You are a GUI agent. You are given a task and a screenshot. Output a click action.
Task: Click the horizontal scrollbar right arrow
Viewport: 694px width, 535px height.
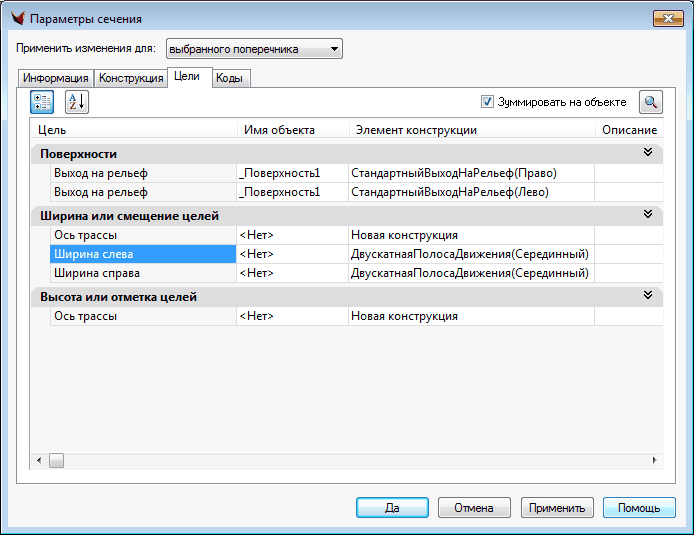[654, 460]
